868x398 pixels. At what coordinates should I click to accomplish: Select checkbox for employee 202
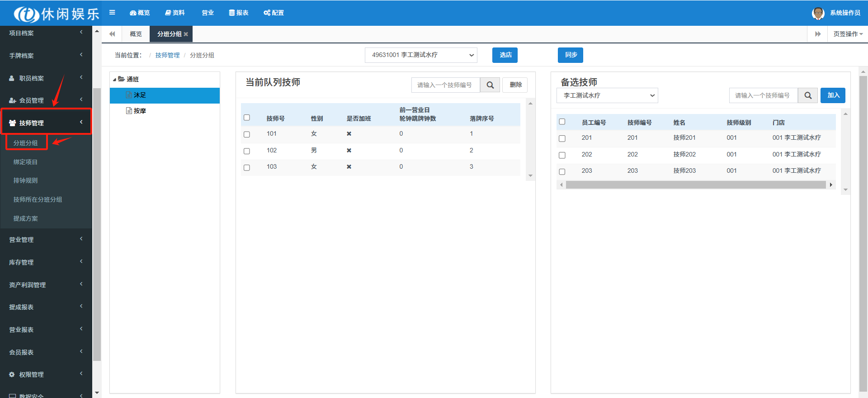coord(562,155)
